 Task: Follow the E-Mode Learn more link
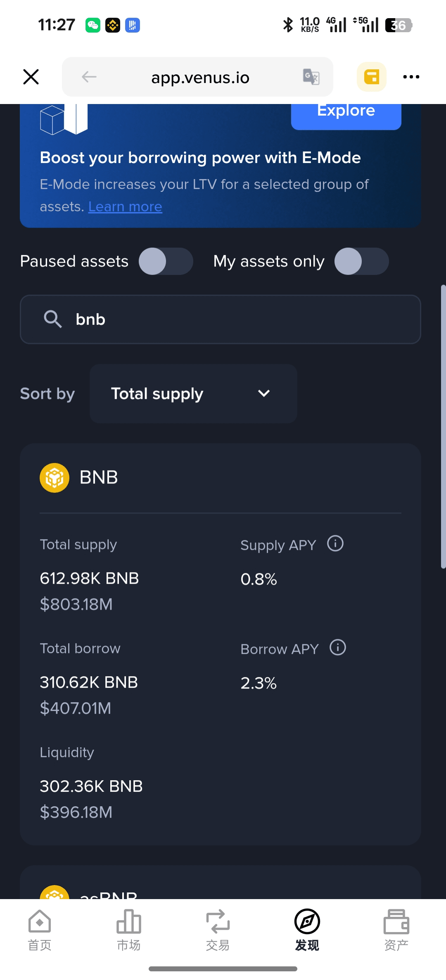(x=125, y=206)
